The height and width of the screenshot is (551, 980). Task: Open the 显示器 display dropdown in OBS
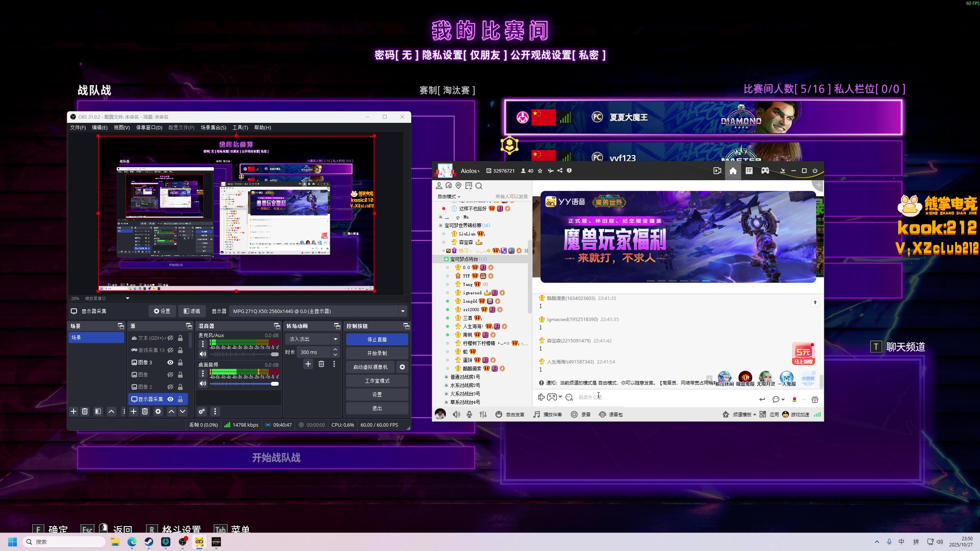(x=402, y=311)
